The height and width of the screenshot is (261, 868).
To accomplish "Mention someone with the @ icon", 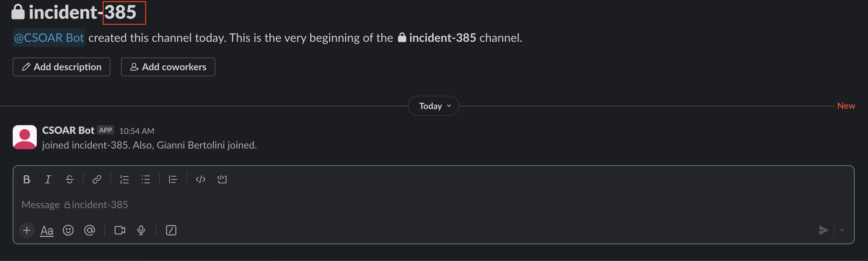I will 89,230.
